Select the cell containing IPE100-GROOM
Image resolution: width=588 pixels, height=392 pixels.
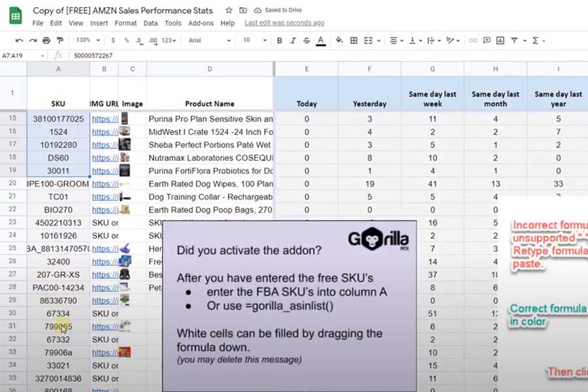(x=58, y=184)
